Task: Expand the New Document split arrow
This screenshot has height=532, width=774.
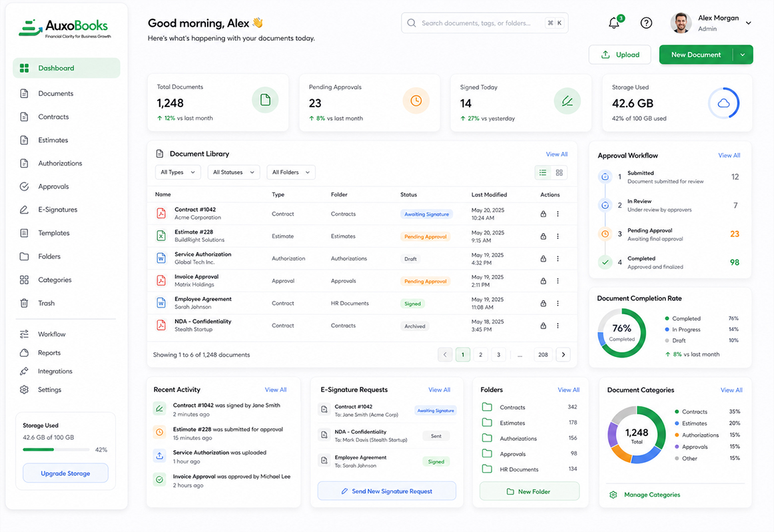Action: tap(743, 55)
